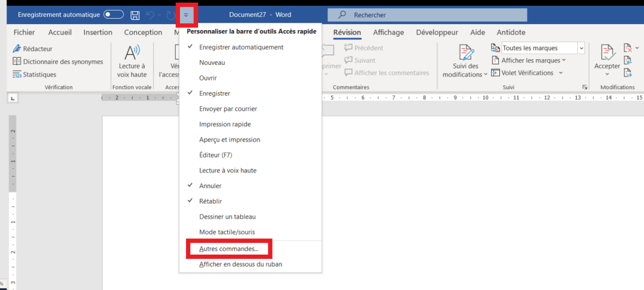Screen dimensions: 644x290
Task: Click the display-for-review icon beside Toutes les marques
Action: [x=495, y=48]
